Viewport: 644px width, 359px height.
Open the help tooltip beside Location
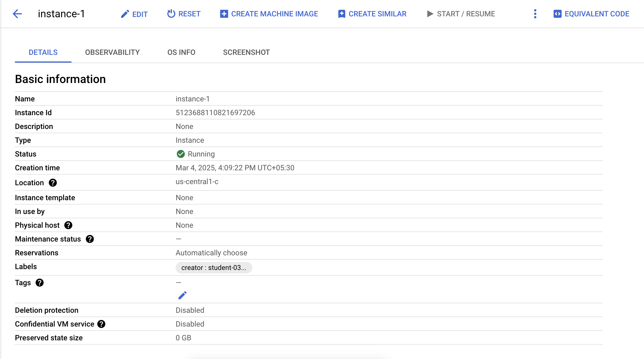(x=53, y=183)
